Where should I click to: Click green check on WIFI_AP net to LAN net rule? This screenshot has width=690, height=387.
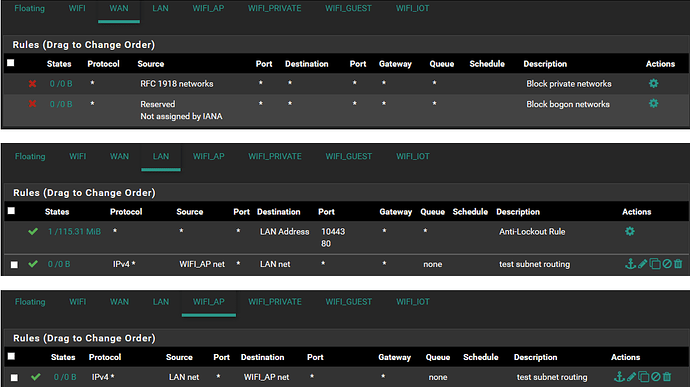pyautogui.click(x=33, y=264)
